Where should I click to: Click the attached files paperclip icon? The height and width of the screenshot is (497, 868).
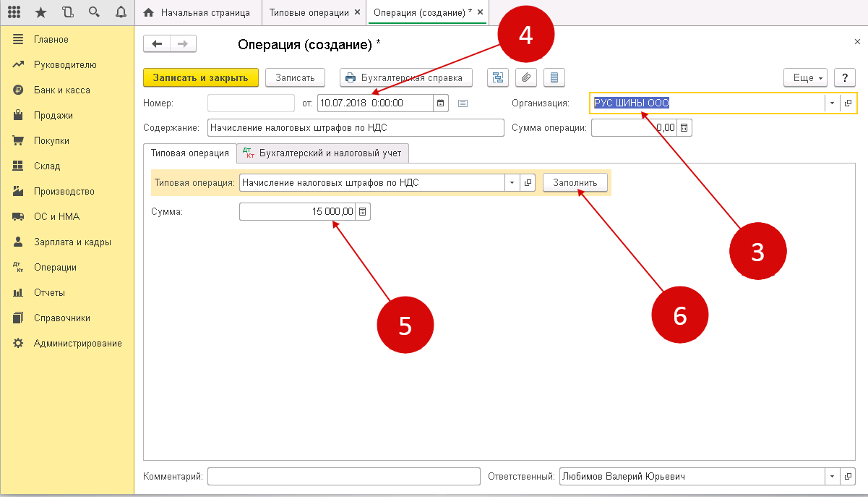[526, 77]
